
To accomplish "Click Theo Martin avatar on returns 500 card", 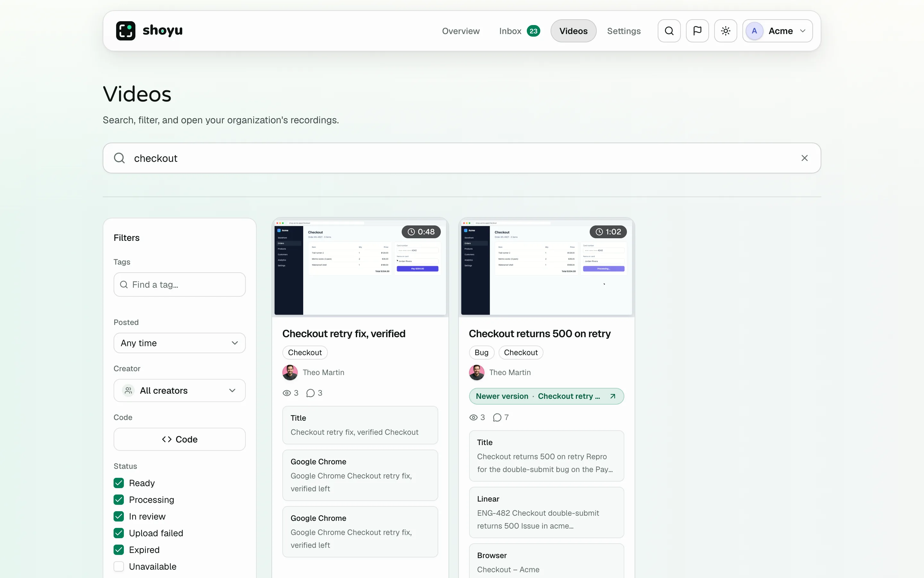I will coord(476,372).
